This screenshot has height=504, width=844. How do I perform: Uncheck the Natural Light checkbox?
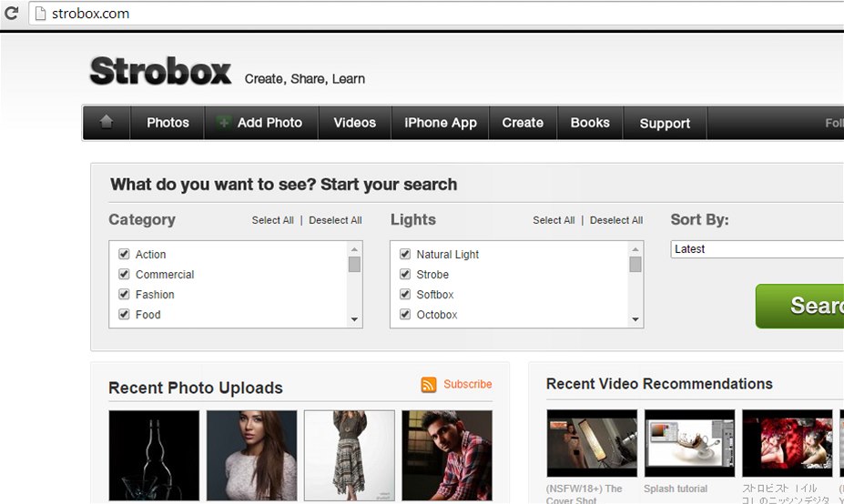(x=405, y=255)
